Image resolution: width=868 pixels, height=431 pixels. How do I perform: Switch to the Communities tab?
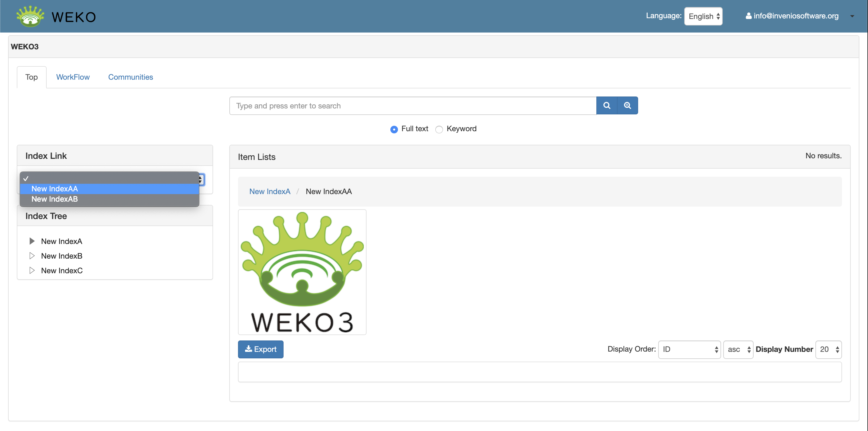tap(130, 77)
